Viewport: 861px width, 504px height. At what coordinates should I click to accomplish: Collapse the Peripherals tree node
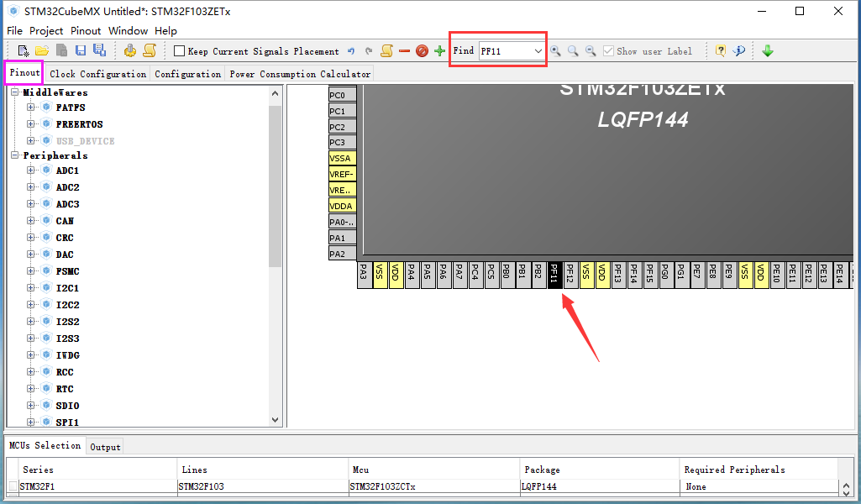tap(15, 155)
